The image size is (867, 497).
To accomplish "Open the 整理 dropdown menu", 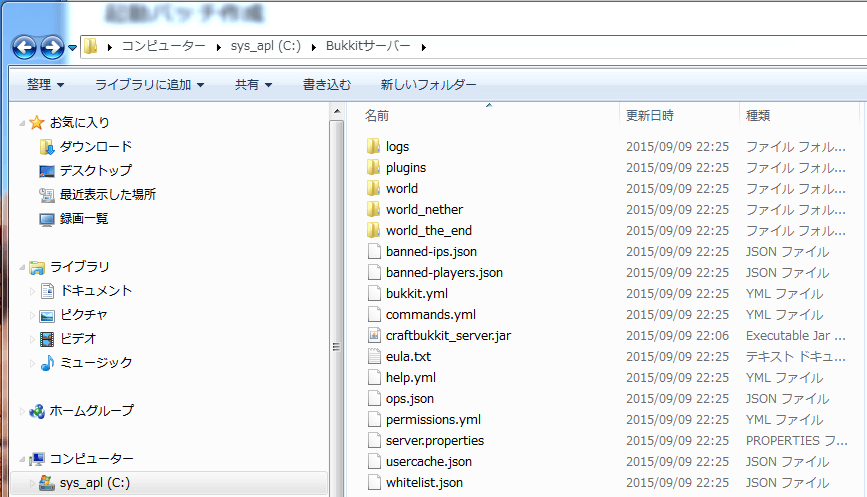I will [45, 85].
